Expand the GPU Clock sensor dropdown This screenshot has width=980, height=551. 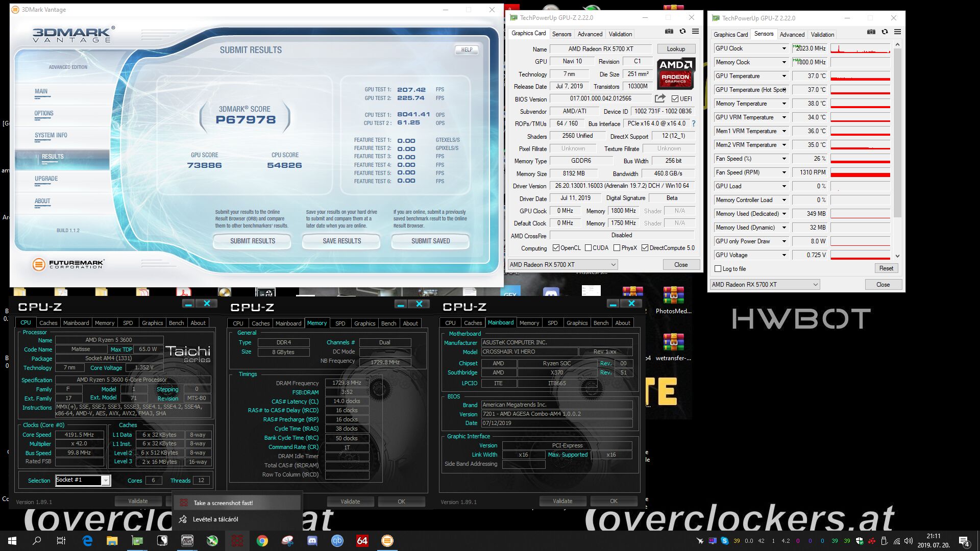click(x=784, y=48)
